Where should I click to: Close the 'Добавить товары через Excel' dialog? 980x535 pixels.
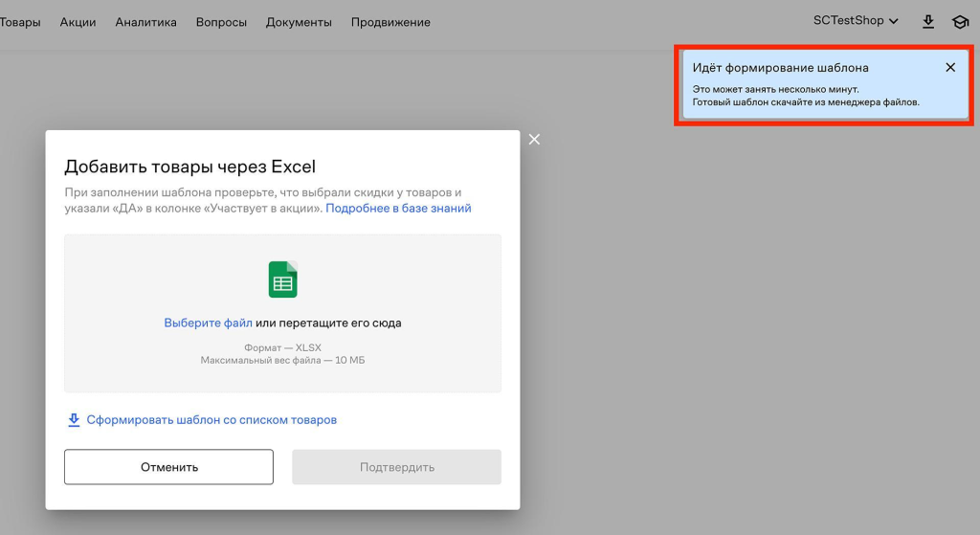(x=534, y=140)
